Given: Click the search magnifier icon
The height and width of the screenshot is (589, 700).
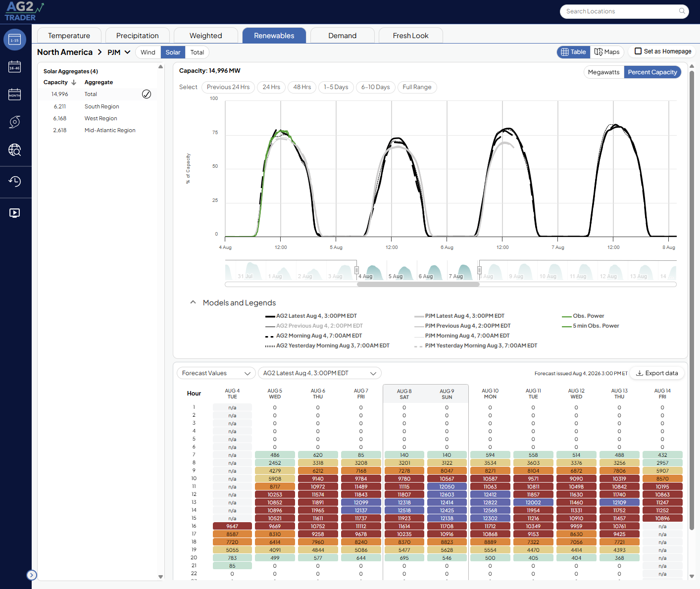Looking at the screenshot, I should pyautogui.click(x=682, y=11).
